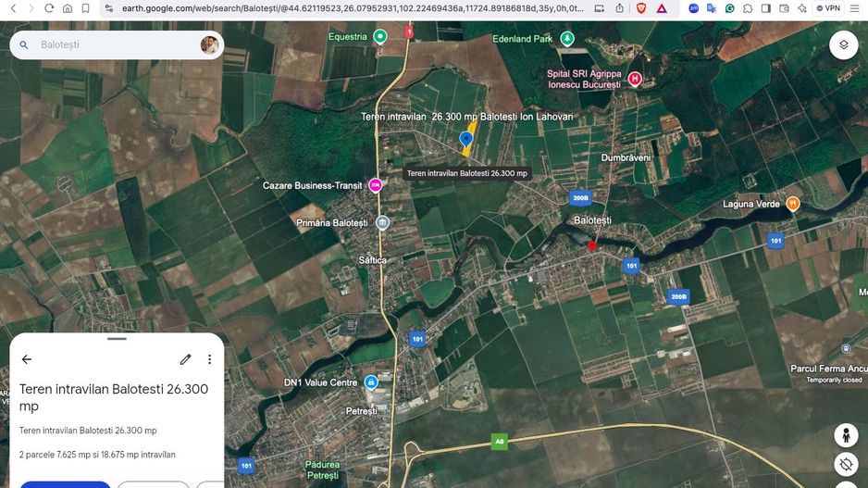Open the Google Translate extension
The height and width of the screenshot is (488, 868).
point(712,8)
